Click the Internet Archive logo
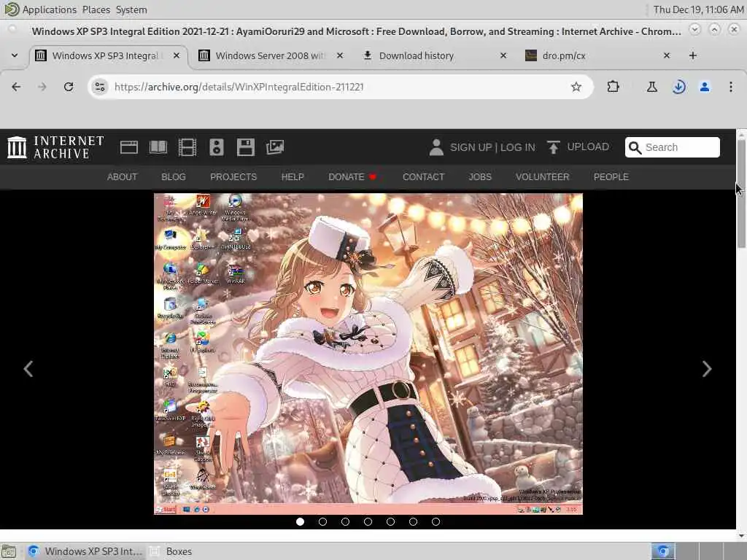Viewport: 747px width, 560px height. pos(55,147)
